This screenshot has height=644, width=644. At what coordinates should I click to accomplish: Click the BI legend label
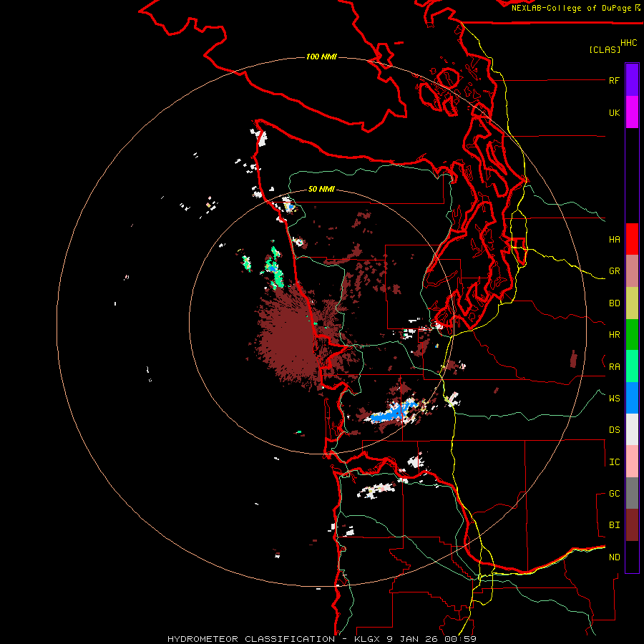[614, 525]
